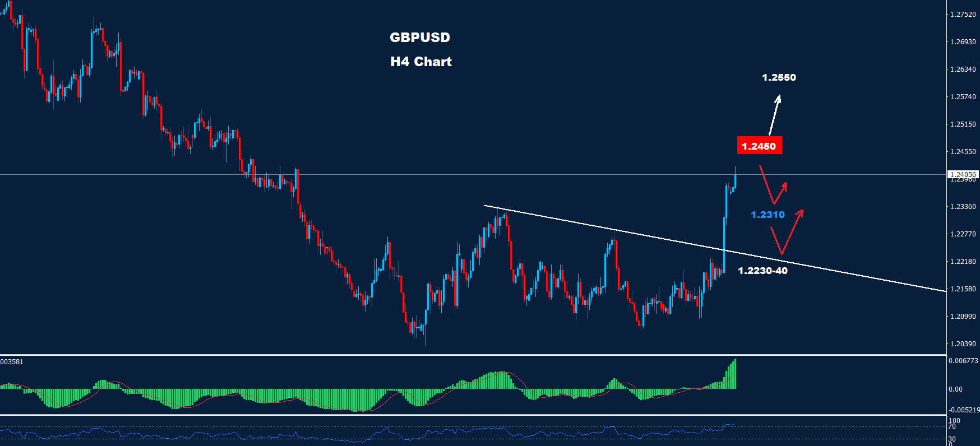
Task: Click the 1.2230-40 support label
Action: (762, 271)
